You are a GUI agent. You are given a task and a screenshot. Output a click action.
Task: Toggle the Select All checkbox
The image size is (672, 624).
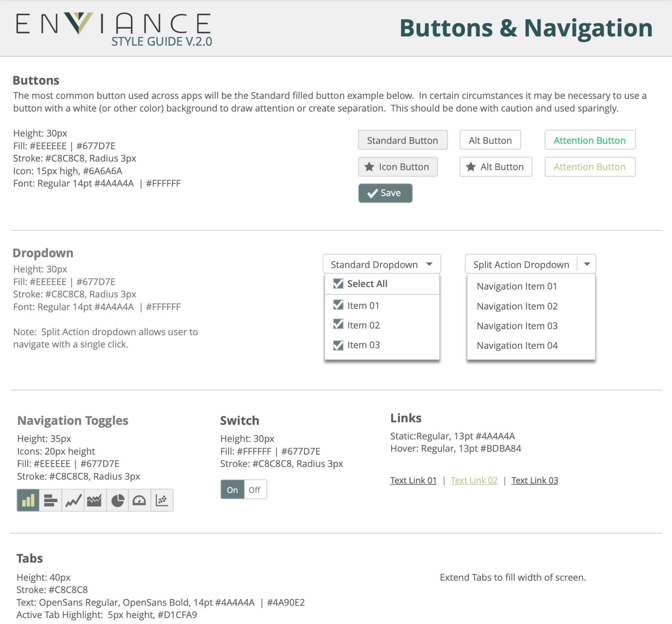click(x=338, y=284)
